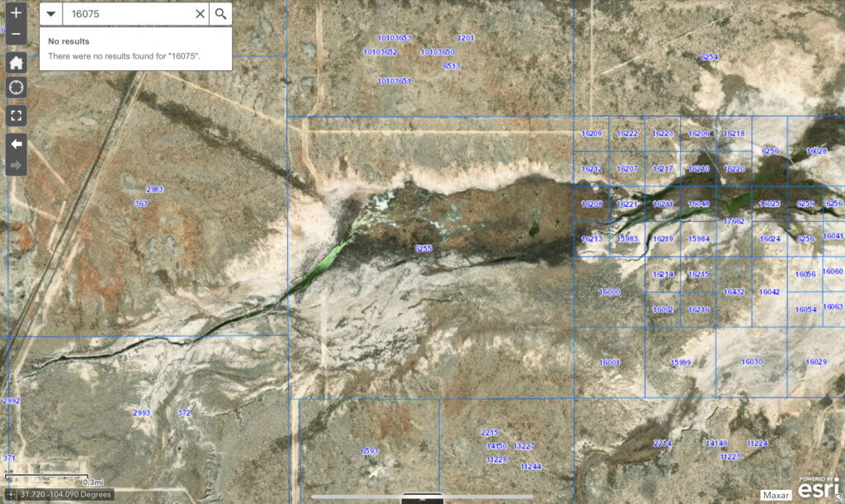Click the Find My Location icon
This screenshot has width=845, height=504.
16,87
